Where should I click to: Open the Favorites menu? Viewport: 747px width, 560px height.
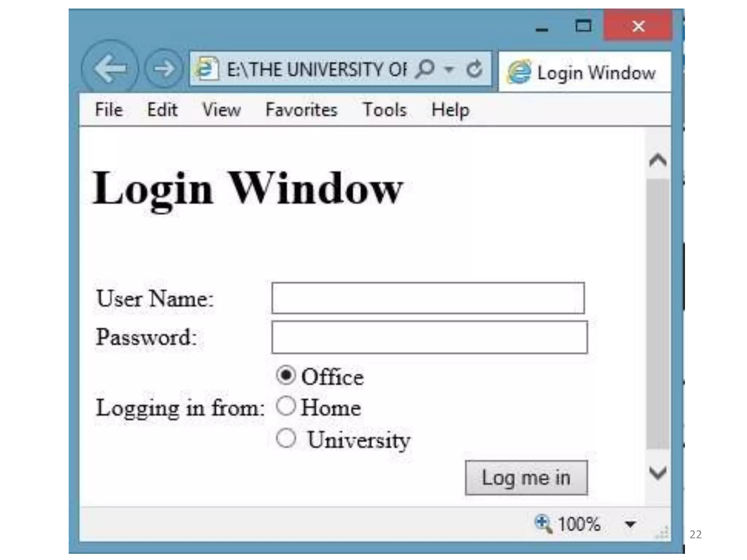click(301, 109)
